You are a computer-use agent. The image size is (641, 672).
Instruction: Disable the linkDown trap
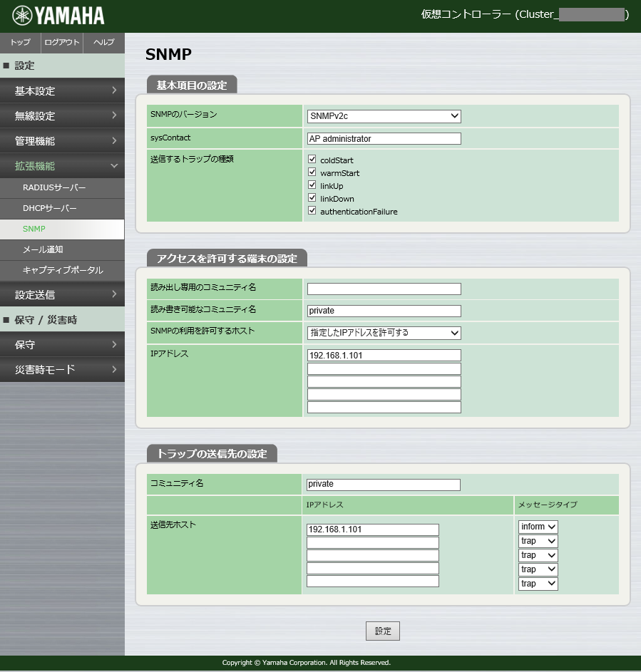(312, 197)
